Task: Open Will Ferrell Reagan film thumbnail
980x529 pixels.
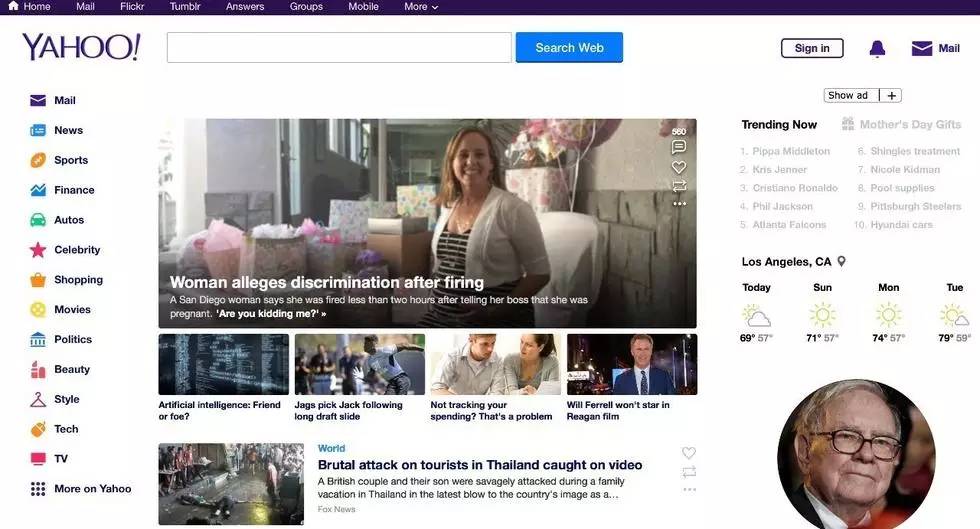Action: coord(632,364)
